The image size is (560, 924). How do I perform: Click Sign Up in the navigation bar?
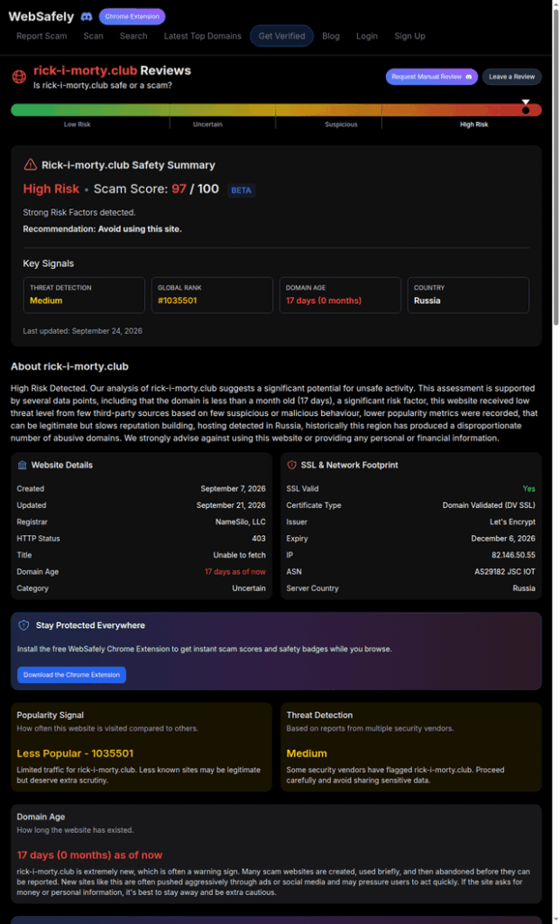point(409,36)
